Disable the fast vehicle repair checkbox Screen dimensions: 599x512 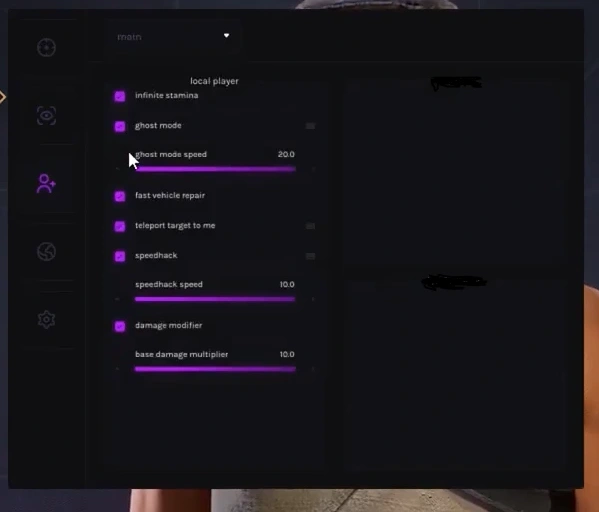click(x=120, y=196)
